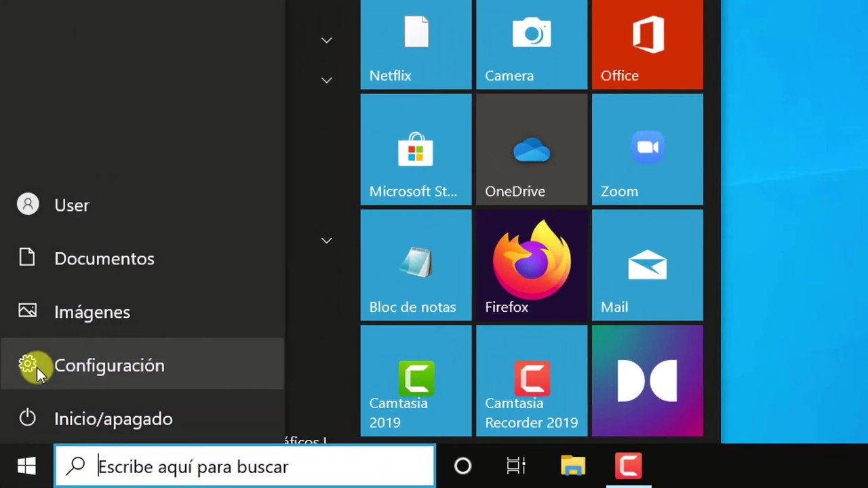The width and height of the screenshot is (868, 488).
Task: Expand the chevron level with the Netflix tile icon
Action: tap(326, 41)
